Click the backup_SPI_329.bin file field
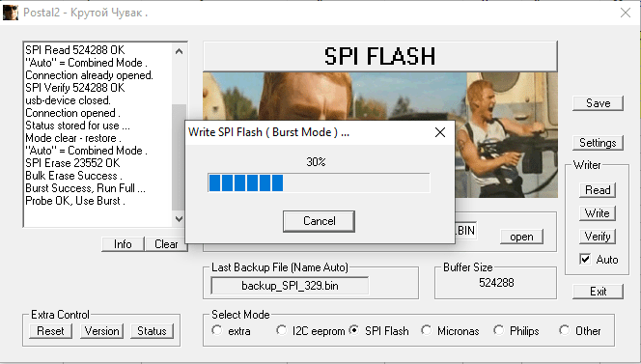This screenshot has height=364, width=641. [x=290, y=286]
